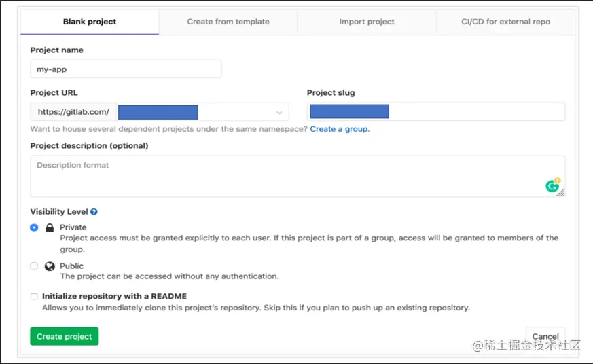Click the Grammarly icon in description box

pos(552,185)
